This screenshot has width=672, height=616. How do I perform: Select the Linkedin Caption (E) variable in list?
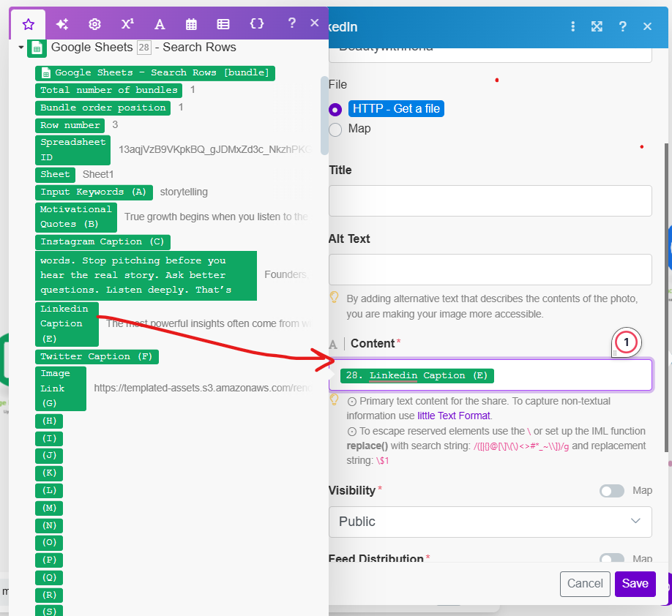tap(67, 324)
